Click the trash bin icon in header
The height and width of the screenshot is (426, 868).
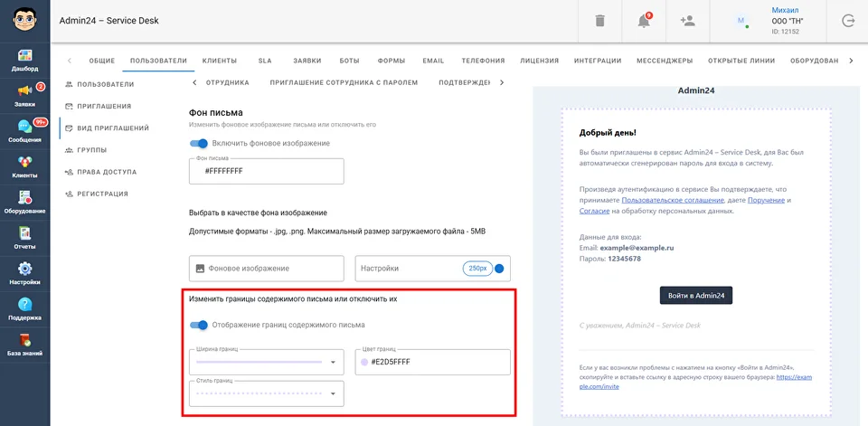(599, 21)
